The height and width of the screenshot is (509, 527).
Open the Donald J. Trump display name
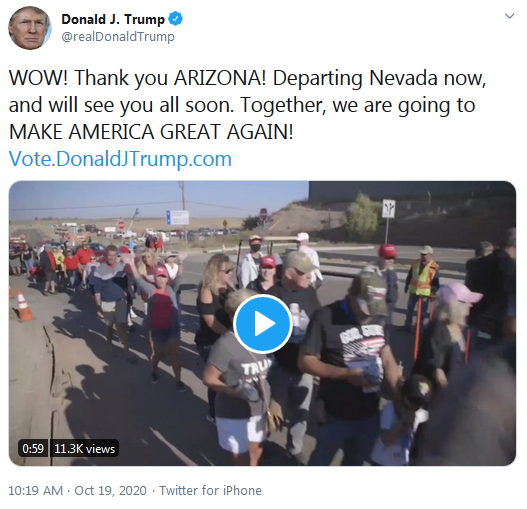(113, 19)
